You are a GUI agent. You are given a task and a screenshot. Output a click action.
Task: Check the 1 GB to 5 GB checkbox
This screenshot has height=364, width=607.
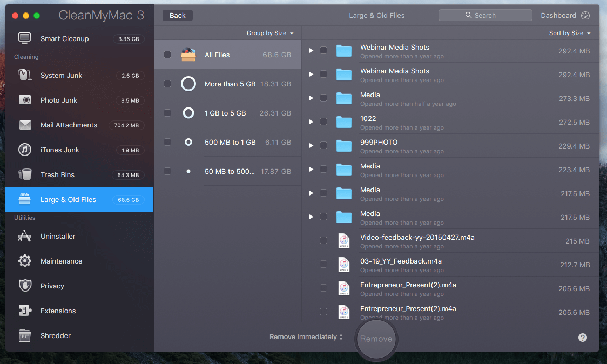[167, 113]
